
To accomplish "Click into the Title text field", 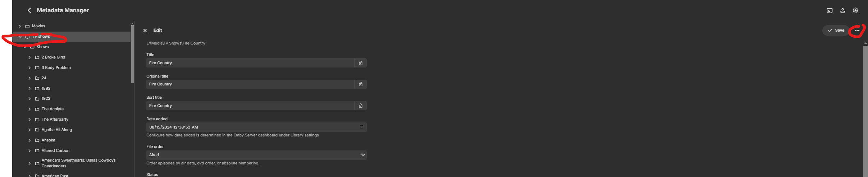I will point(250,63).
